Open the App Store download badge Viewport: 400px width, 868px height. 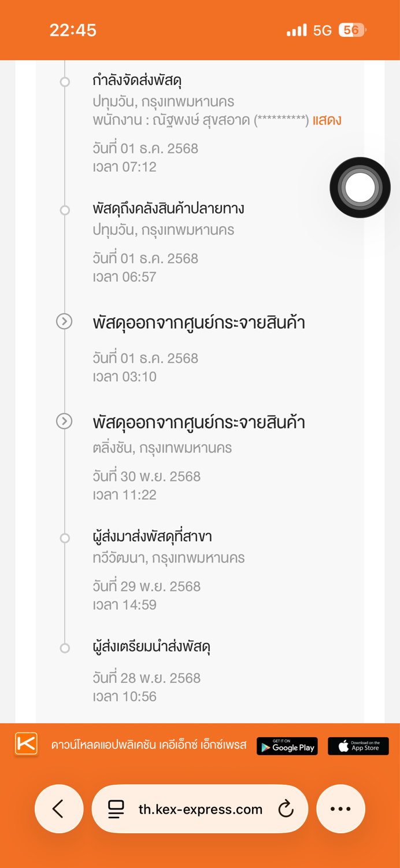click(358, 746)
